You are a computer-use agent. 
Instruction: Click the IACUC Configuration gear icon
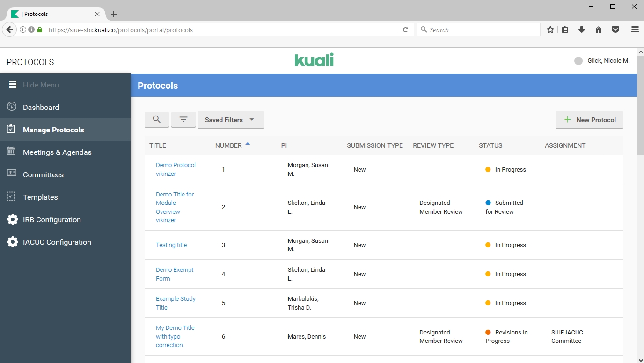(x=13, y=242)
